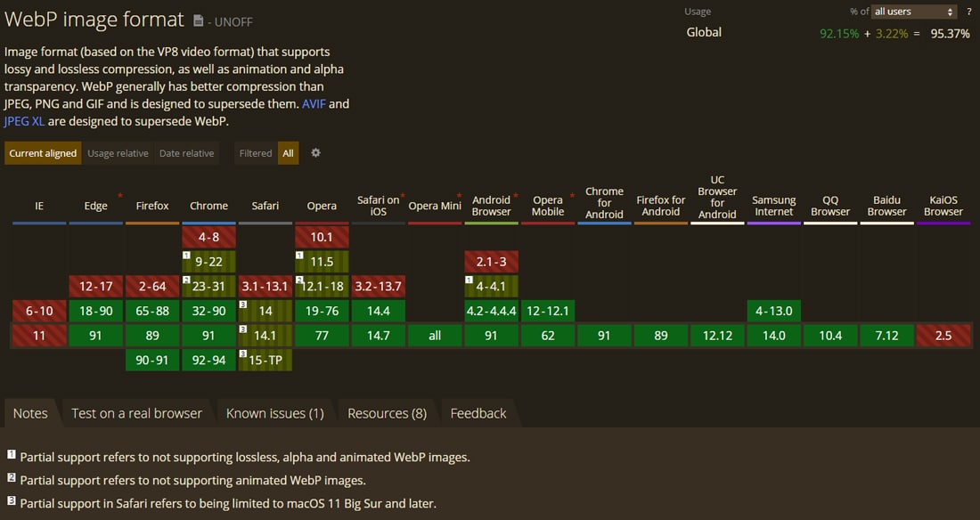Viewport: 980px width, 520px height.
Task: Click the KaiOS Browser 2.5 red cell
Action: [x=943, y=336]
